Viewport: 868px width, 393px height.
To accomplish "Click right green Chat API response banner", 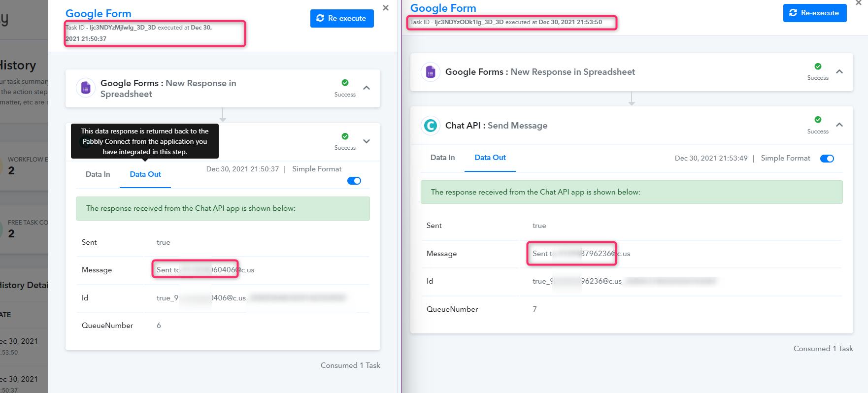I will pos(632,192).
